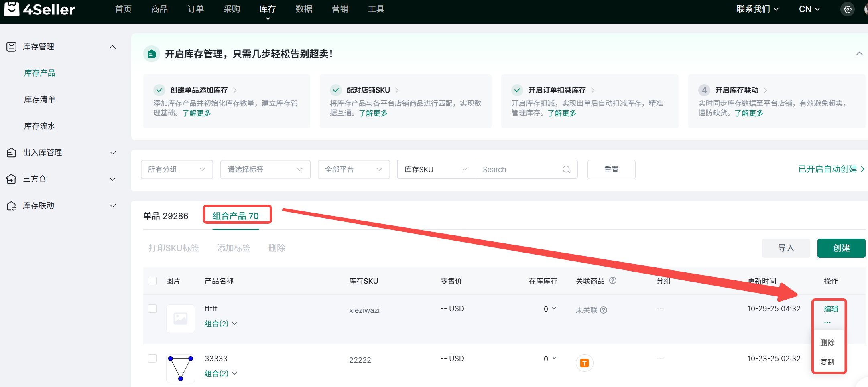868x387 pixels.
Task: Switch to the 单品 29286 tab
Action: [166, 216]
